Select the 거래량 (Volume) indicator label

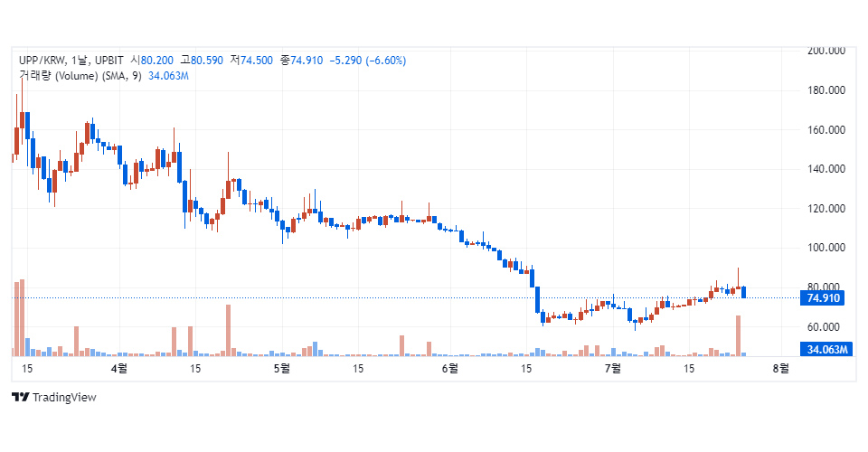[x=80, y=76]
